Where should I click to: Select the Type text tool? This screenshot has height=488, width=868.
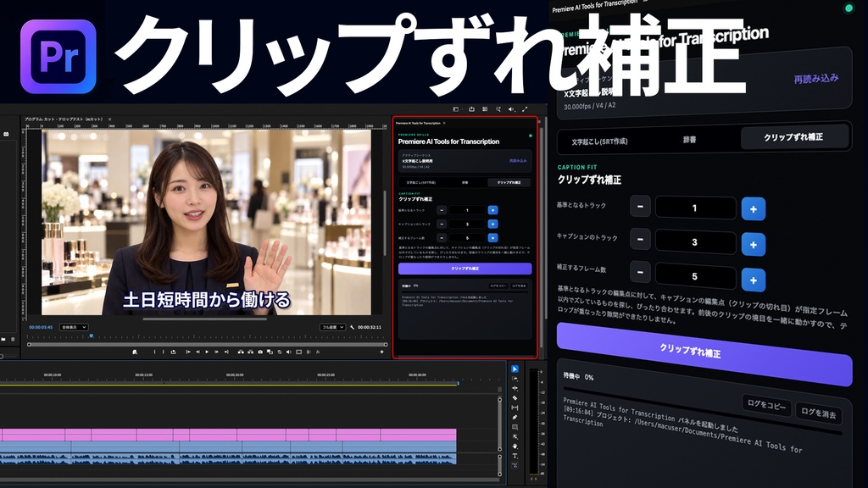515,456
